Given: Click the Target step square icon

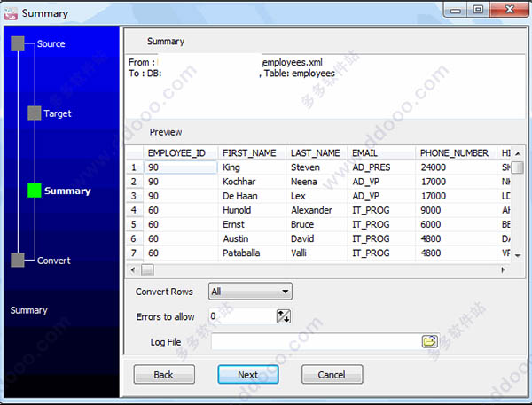Looking at the screenshot, I should pos(35,113).
